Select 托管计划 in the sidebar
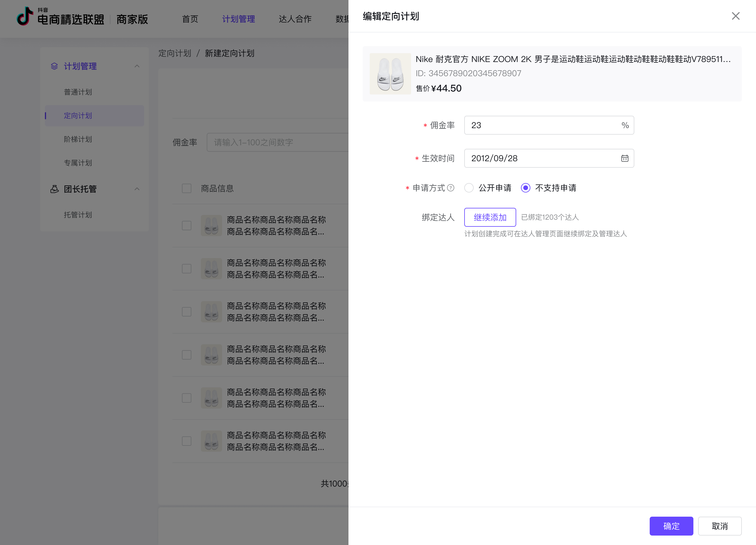 tap(78, 215)
